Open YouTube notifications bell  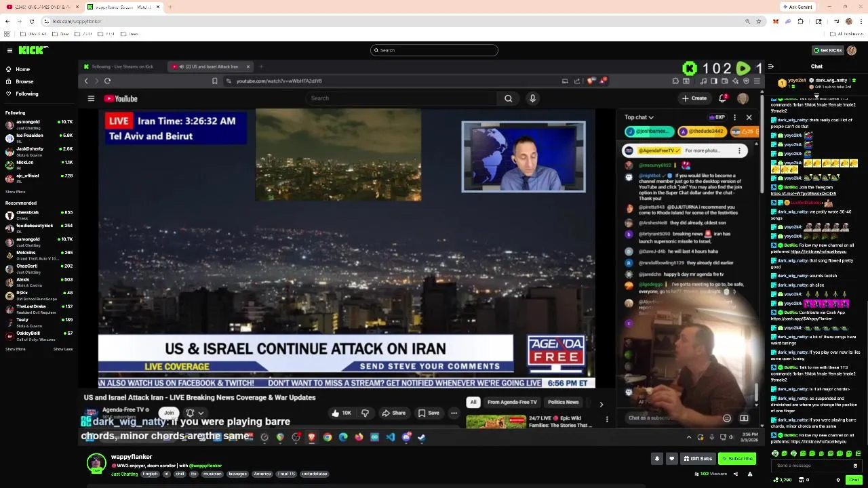click(723, 99)
